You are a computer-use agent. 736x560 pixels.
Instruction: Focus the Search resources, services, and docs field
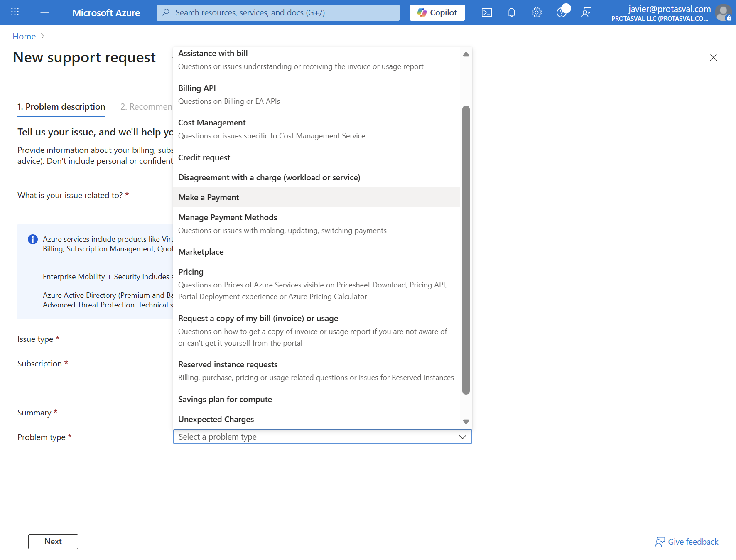(x=278, y=12)
